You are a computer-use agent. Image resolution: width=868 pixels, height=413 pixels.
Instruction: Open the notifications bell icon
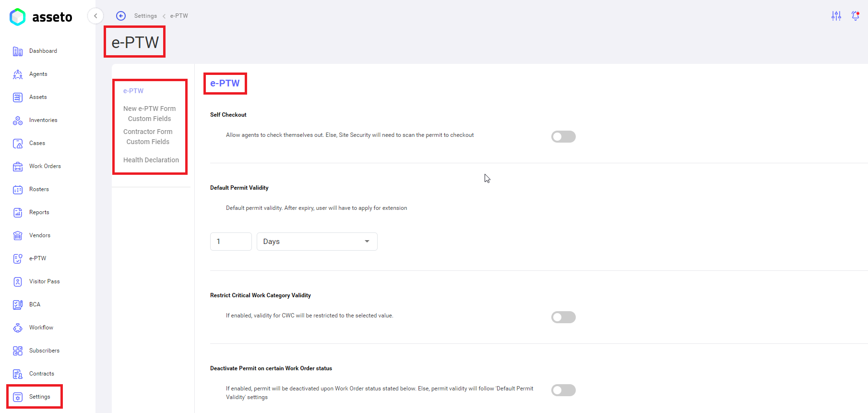point(856,16)
